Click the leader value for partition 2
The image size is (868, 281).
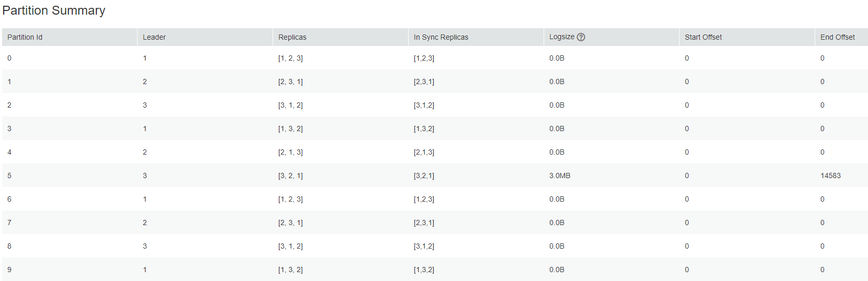coord(145,105)
